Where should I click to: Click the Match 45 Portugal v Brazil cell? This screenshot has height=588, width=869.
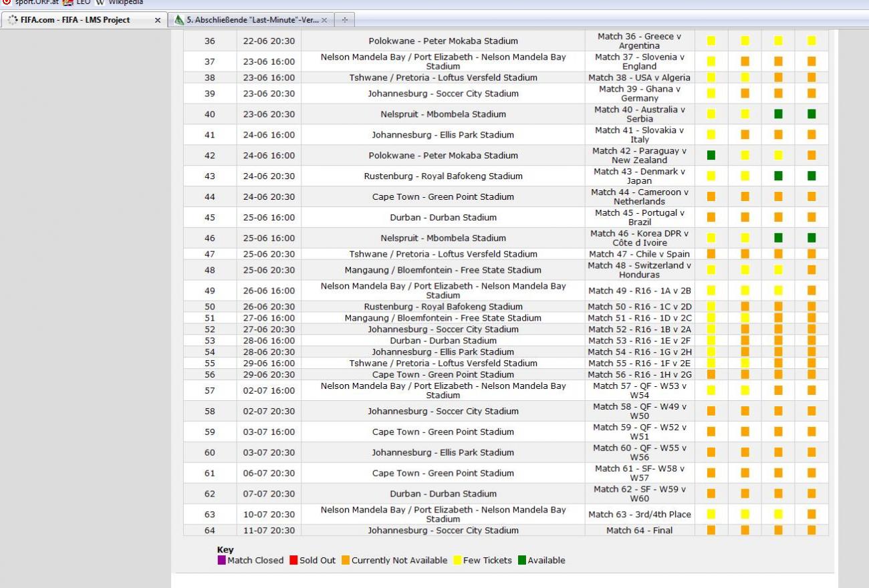[x=639, y=217]
